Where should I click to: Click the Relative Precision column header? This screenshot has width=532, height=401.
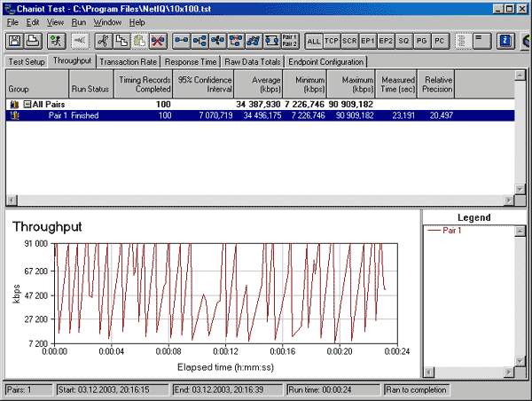436,84
